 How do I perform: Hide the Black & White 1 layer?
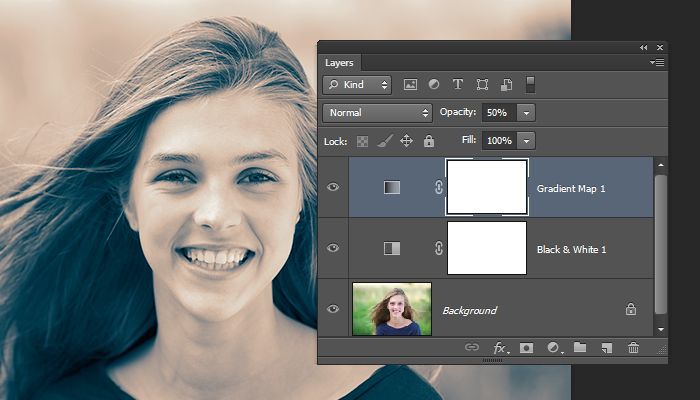coord(333,248)
